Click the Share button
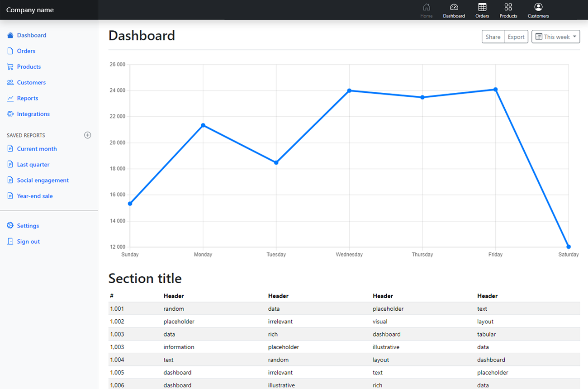Viewport: 588px width, 389px height. 493,37
